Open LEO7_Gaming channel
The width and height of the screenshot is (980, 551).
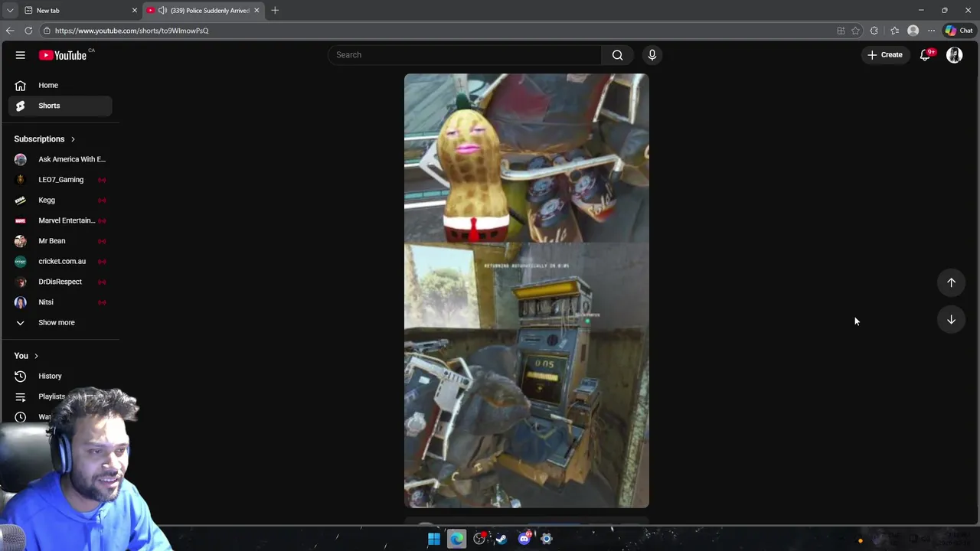coord(60,180)
